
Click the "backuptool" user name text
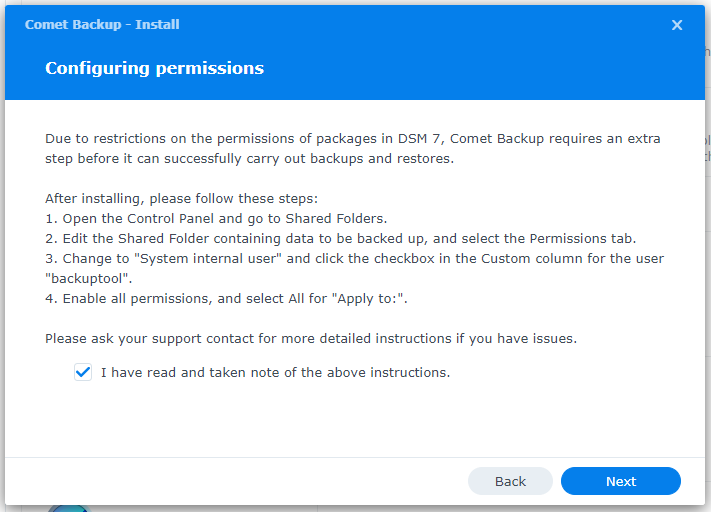88,279
